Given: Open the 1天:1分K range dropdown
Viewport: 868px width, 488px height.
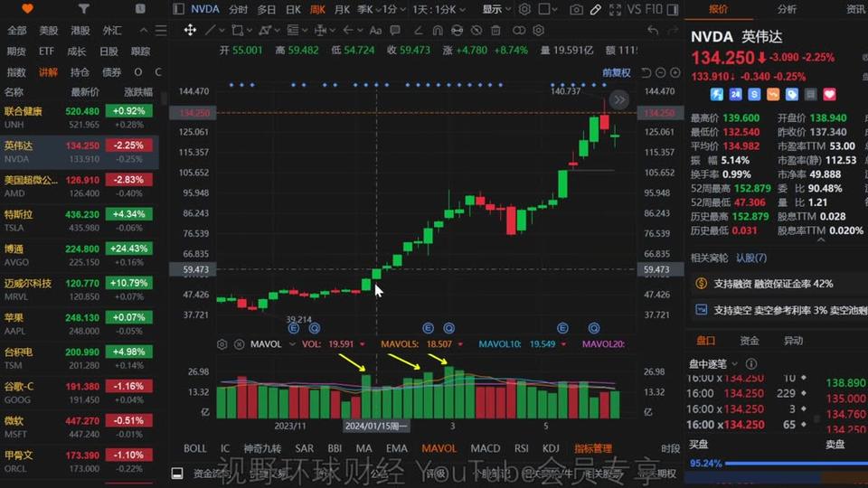Looking at the screenshot, I should pos(439,9).
